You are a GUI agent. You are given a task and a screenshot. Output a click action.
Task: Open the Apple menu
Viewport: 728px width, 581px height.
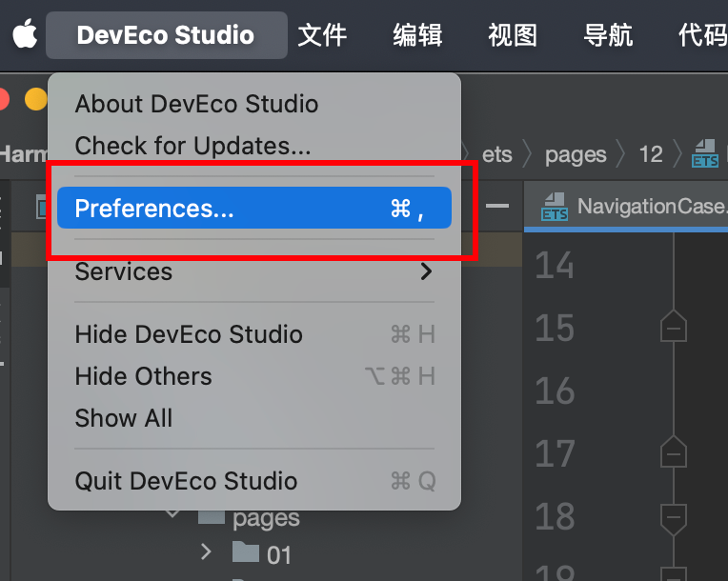[x=25, y=33]
